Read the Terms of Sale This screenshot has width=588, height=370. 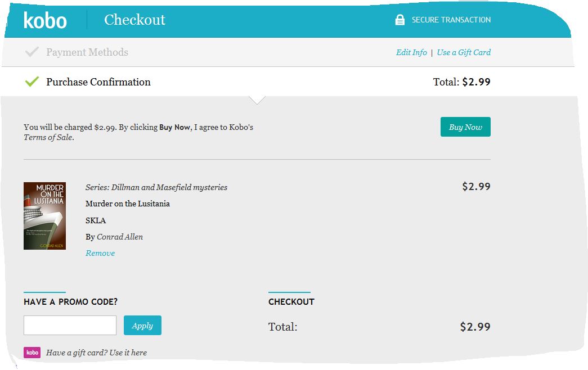pos(48,137)
